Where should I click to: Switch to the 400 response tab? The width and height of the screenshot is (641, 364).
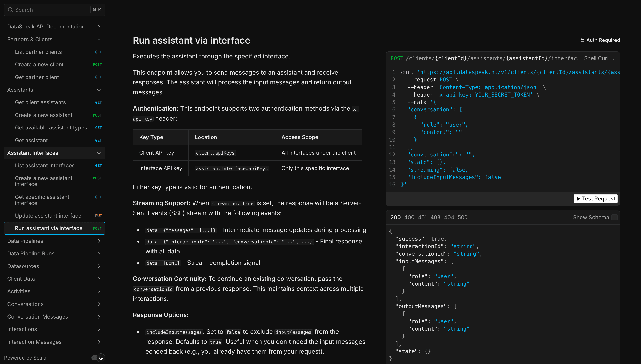tap(409, 217)
